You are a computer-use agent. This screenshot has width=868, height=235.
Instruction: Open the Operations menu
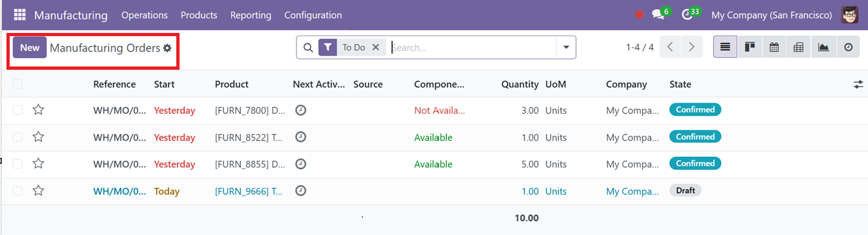(x=144, y=15)
